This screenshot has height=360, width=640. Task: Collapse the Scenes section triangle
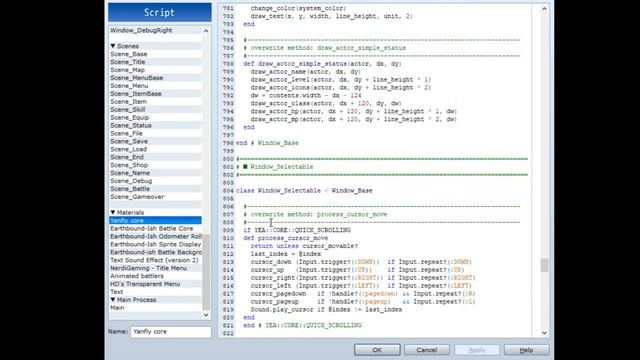[x=113, y=46]
